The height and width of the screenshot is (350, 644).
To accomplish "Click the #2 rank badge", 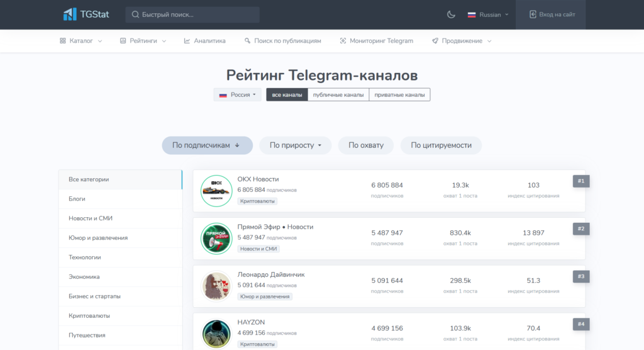I will tap(580, 229).
